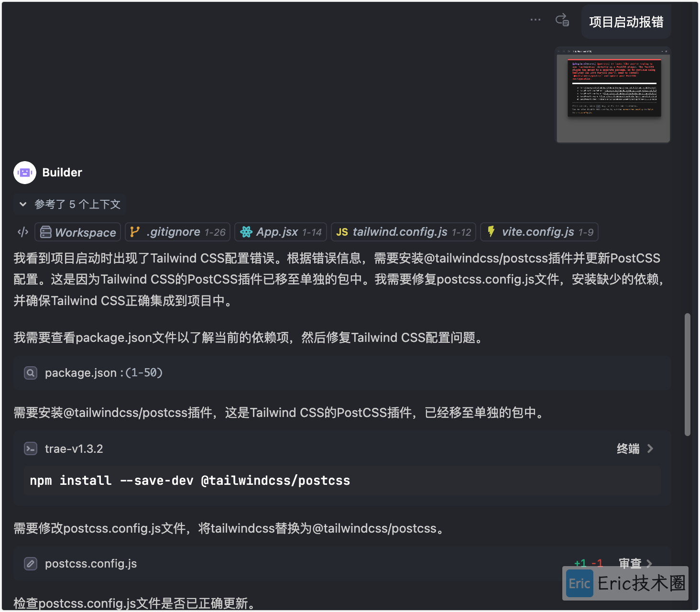
Task: Open the App.jsx 1-14 context chip
Action: tap(281, 232)
